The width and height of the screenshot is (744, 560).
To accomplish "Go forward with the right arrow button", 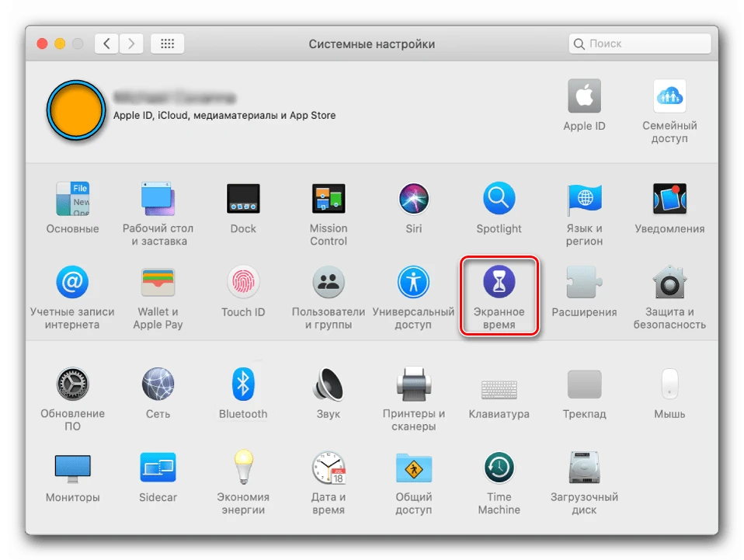I will (x=131, y=43).
